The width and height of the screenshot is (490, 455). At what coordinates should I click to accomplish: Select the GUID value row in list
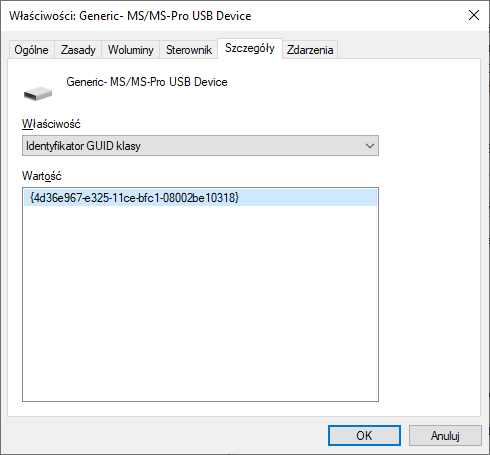click(200, 198)
